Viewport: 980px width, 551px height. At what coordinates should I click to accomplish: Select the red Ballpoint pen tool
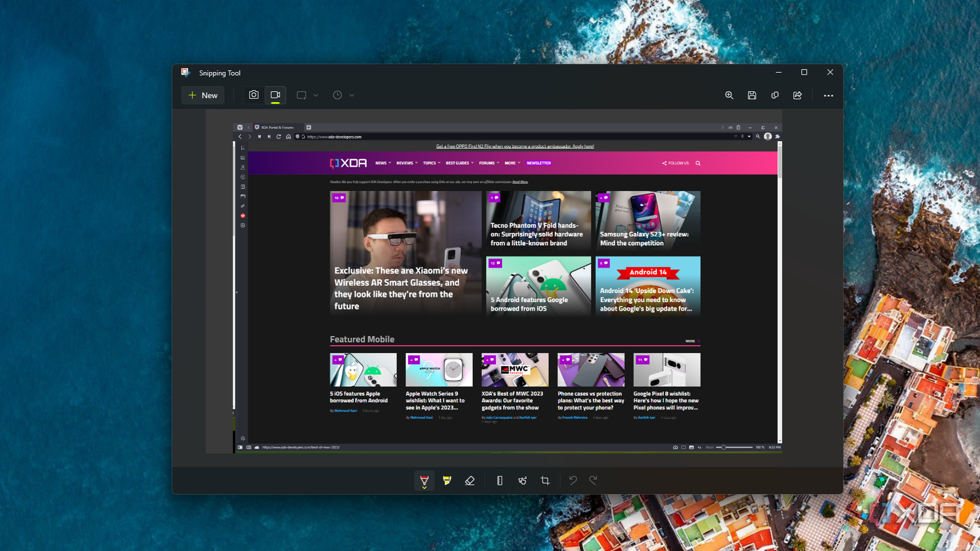point(424,481)
